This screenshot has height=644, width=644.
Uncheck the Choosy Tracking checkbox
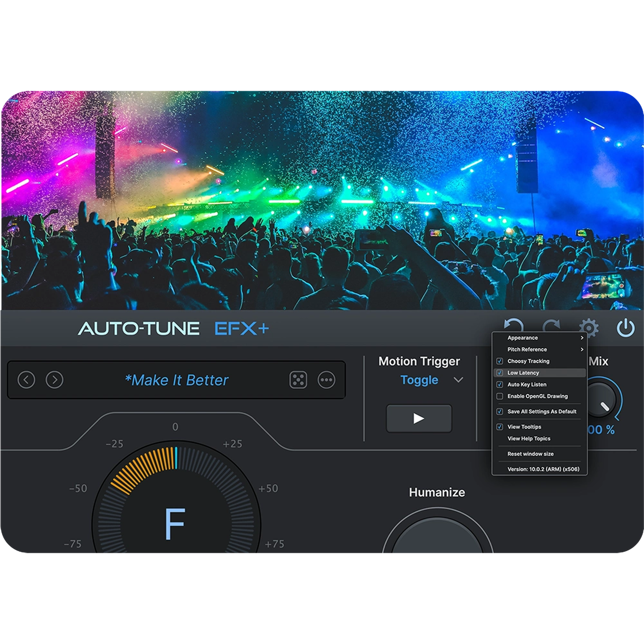click(x=500, y=361)
